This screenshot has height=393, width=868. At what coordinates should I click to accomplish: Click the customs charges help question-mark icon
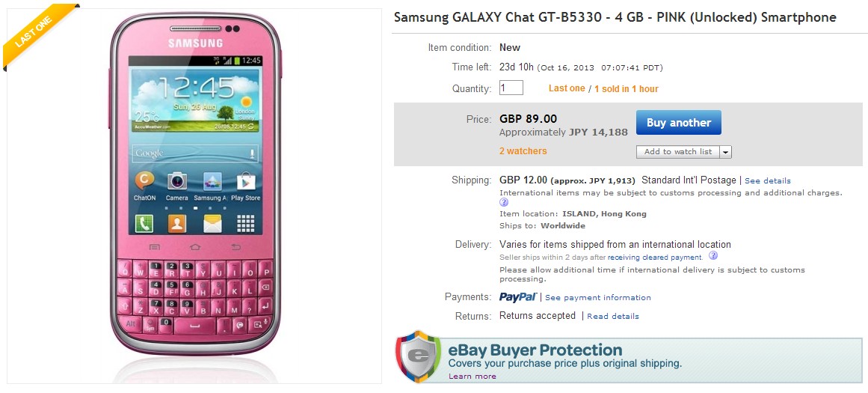point(504,202)
